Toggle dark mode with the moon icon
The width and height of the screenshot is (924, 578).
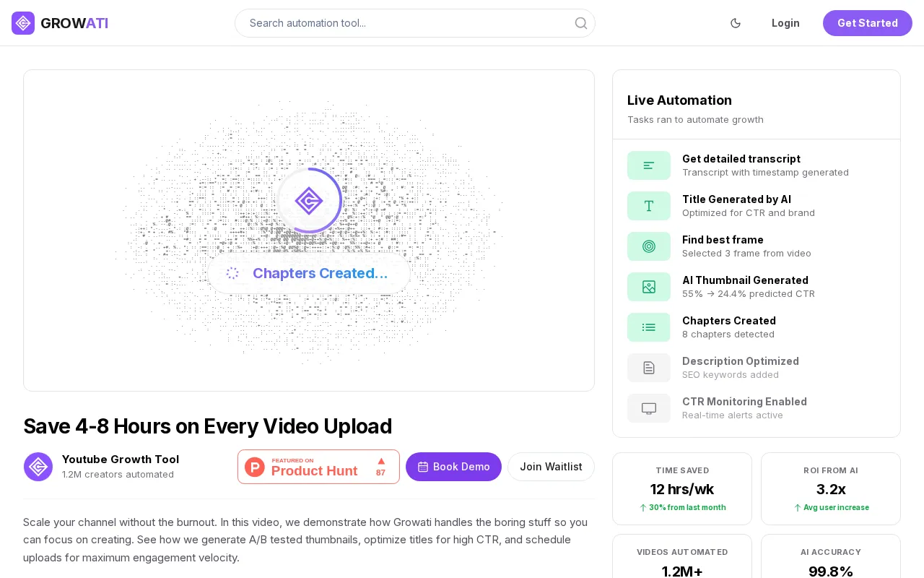(736, 23)
